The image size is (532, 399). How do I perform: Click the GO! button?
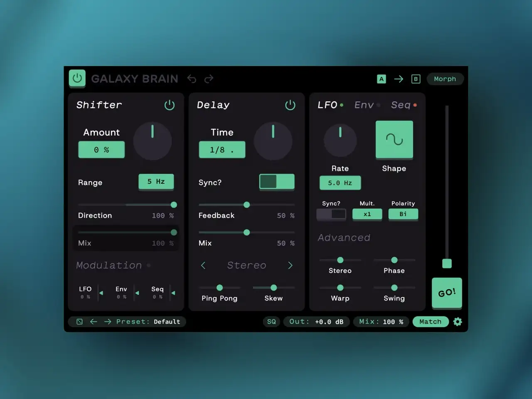[447, 293]
